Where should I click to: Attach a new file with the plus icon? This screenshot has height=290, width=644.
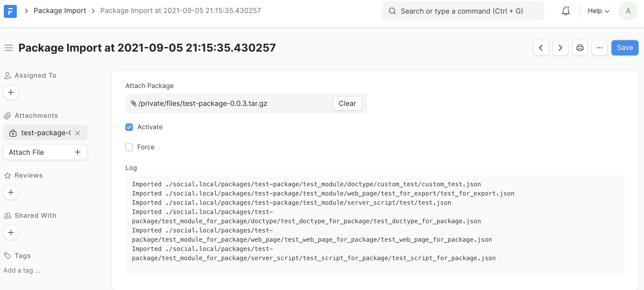77,152
